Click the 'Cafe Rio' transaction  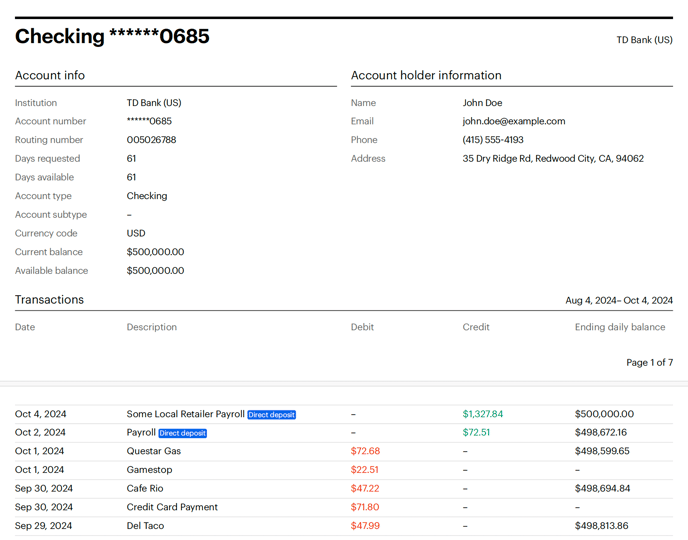pos(145,488)
